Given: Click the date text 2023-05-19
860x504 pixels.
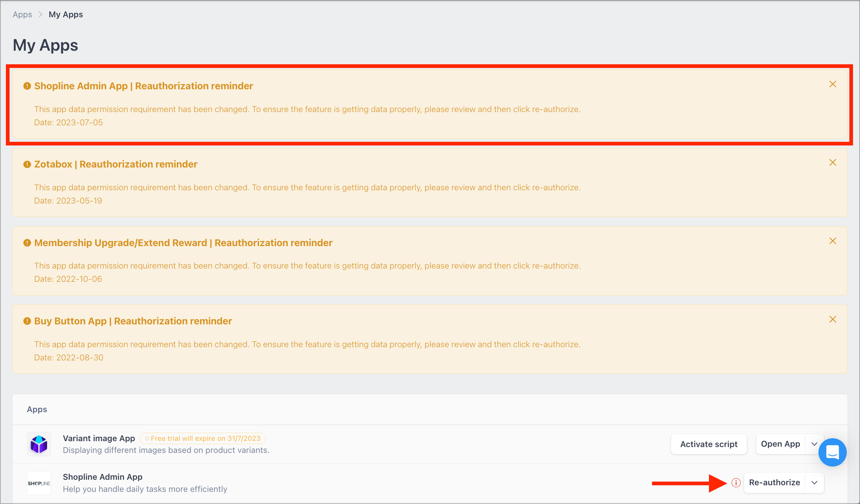Looking at the screenshot, I should [x=79, y=201].
